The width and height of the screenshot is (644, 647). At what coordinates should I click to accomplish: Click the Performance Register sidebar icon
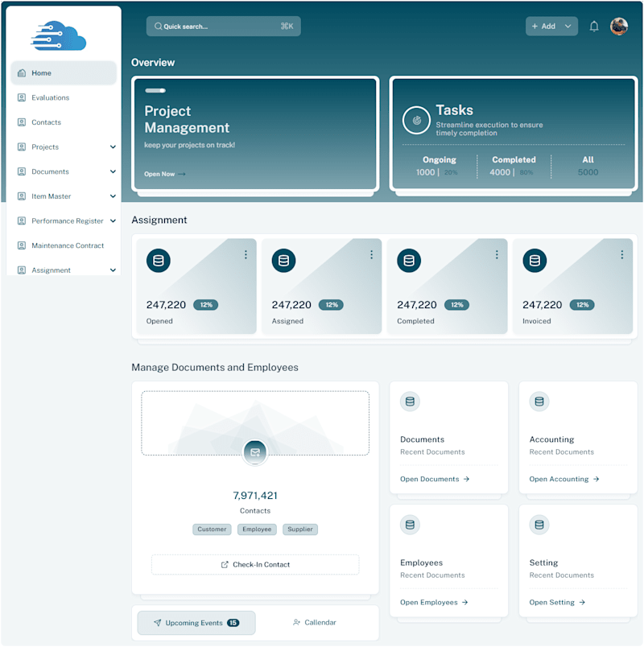pyautogui.click(x=22, y=220)
